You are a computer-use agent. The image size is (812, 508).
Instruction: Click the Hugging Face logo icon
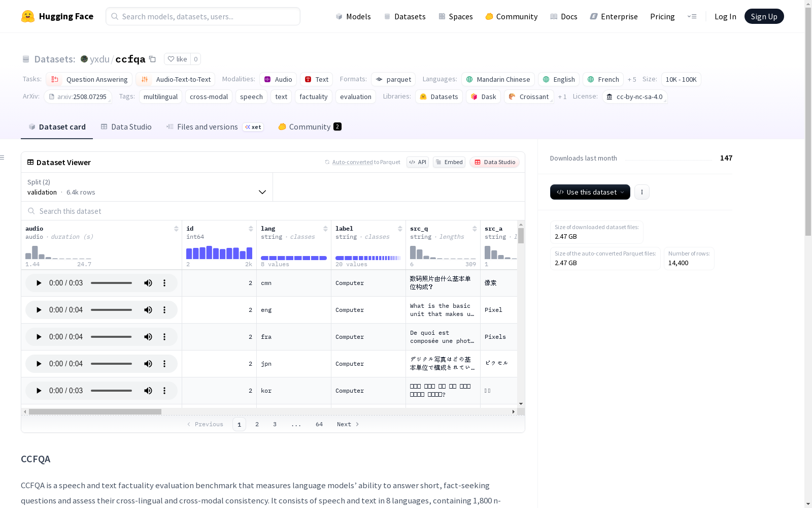tap(28, 16)
